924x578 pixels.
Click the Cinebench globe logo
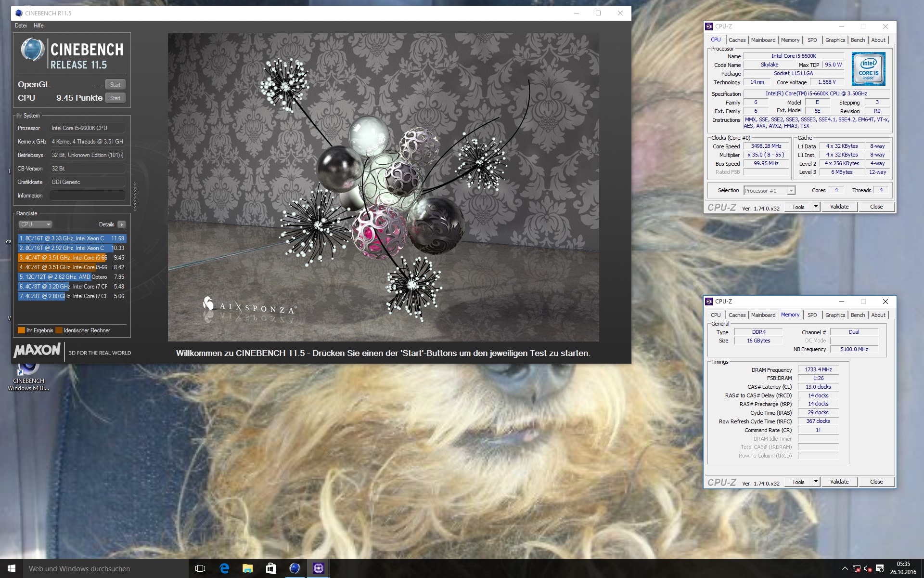(x=32, y=50)
